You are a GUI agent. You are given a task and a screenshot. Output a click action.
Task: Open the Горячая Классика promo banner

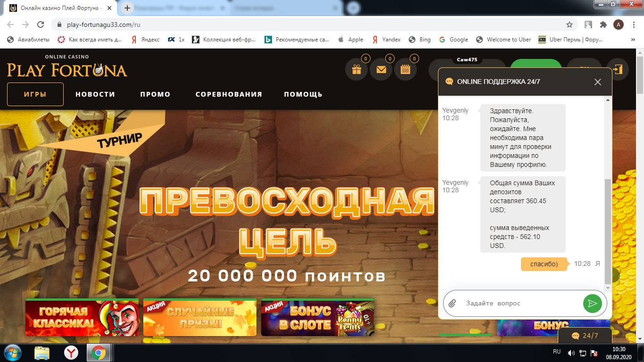pos(82,317)
